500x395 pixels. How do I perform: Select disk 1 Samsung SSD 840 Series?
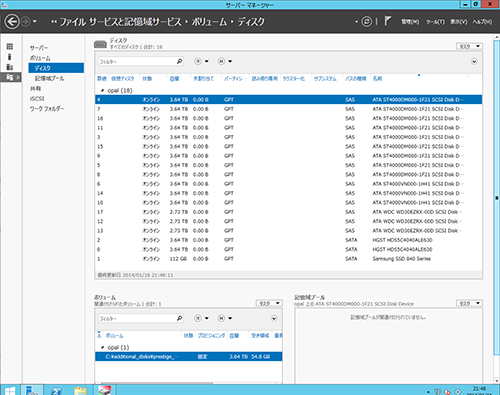tap(289, 259)
